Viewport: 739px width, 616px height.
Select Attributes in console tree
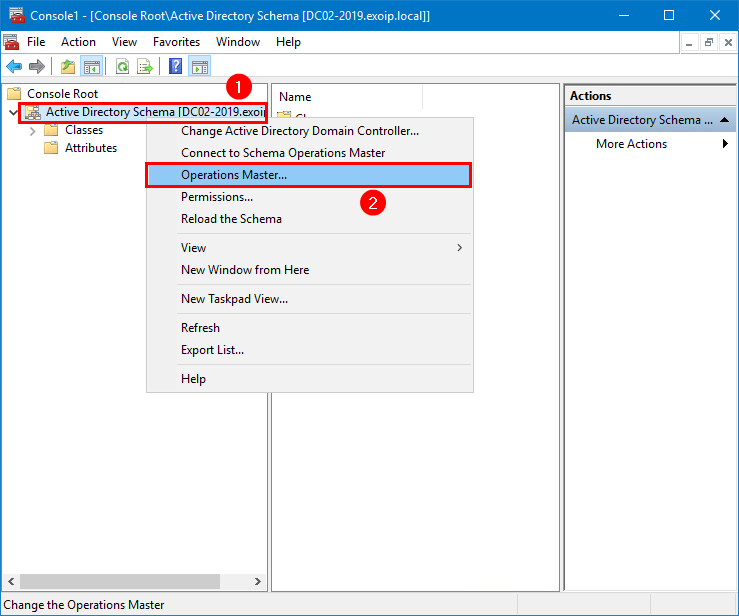91,148
